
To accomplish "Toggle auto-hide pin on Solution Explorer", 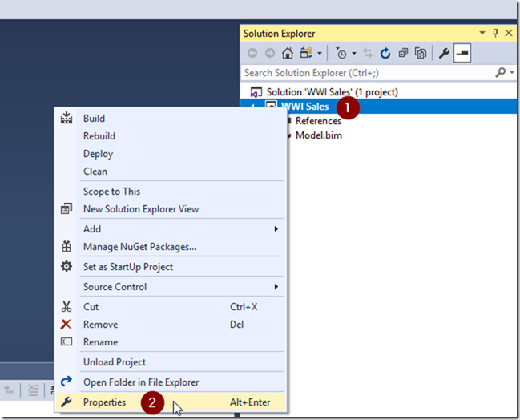I will point(495,33).
